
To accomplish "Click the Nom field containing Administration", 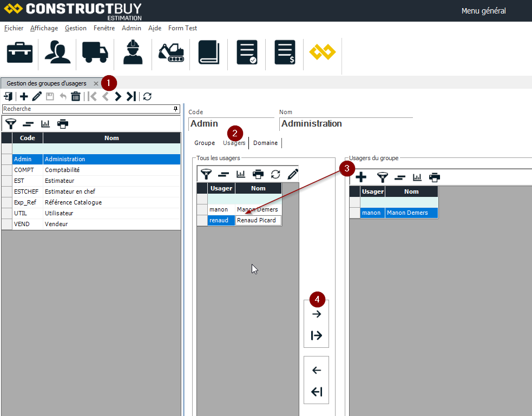I will [345, 124].
